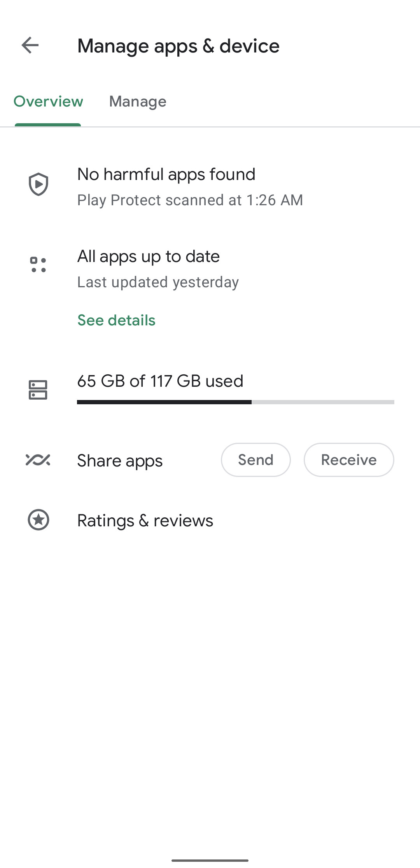420x868 pixels.
Task: Tap the Share apps label
Action: (x=120, y=461)
